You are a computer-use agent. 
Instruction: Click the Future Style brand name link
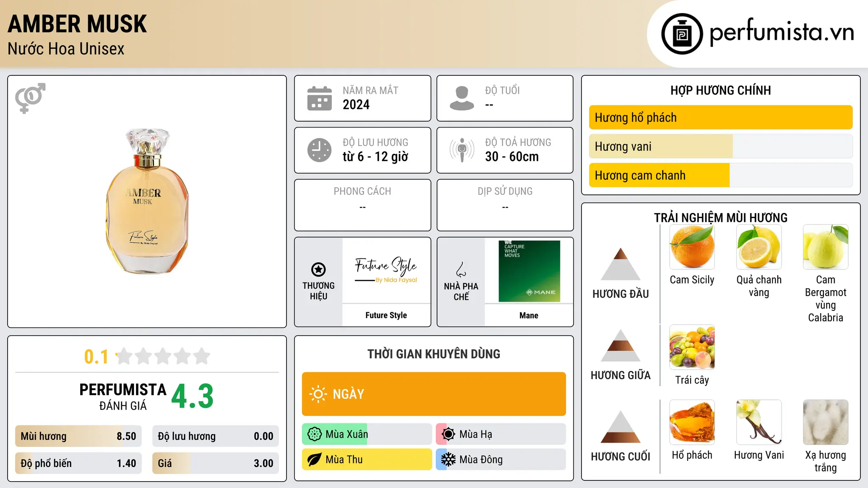point(386,315)
